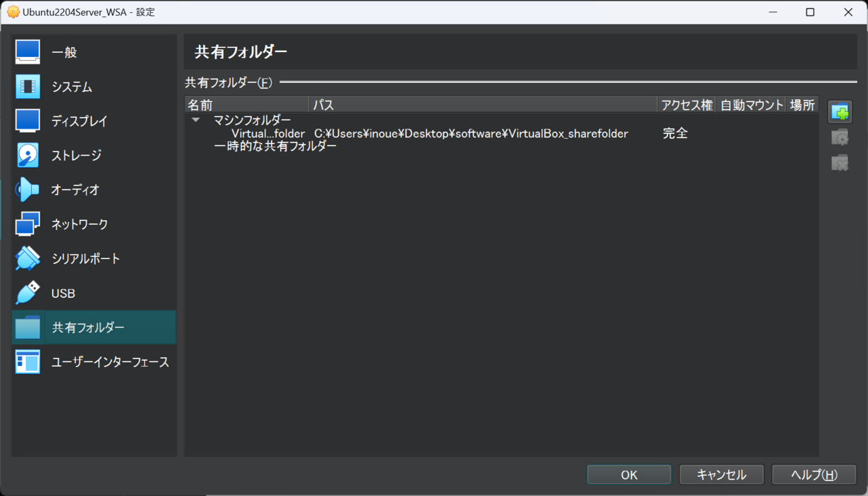Click the 自動マウント column header
Image resolution: width=868 pixels, height=496 pixels.
[x=751, y=105]
